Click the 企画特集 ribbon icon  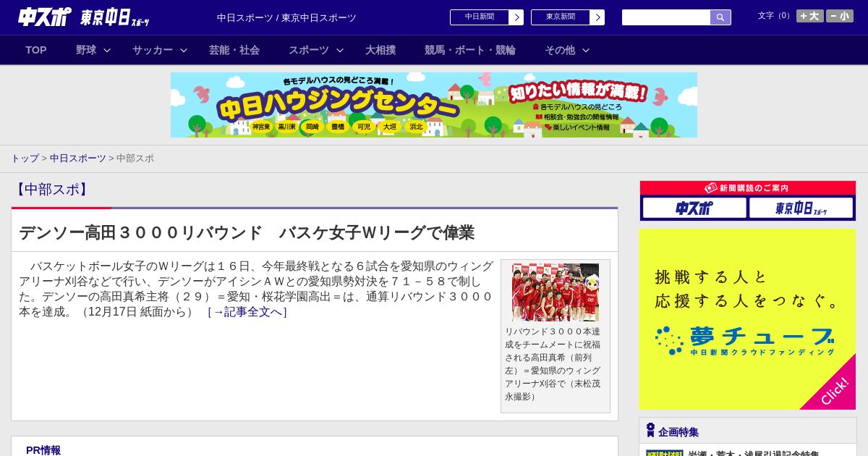[x=650, y=430]
